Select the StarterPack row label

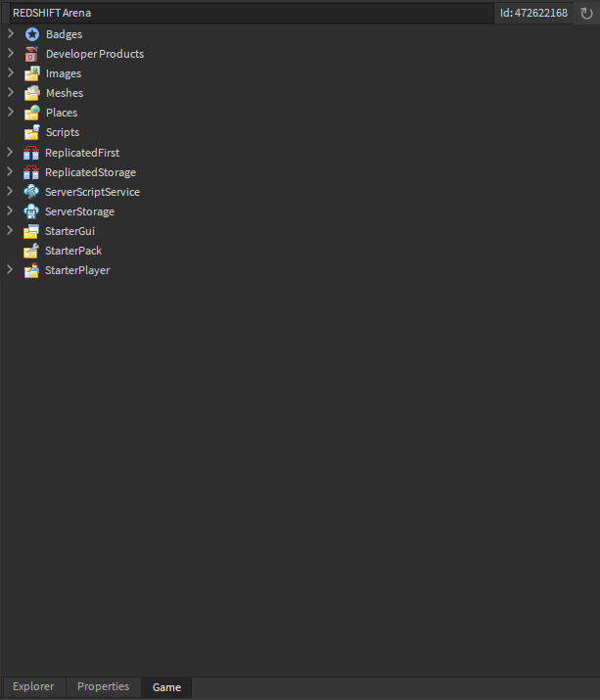pos(73,251)
